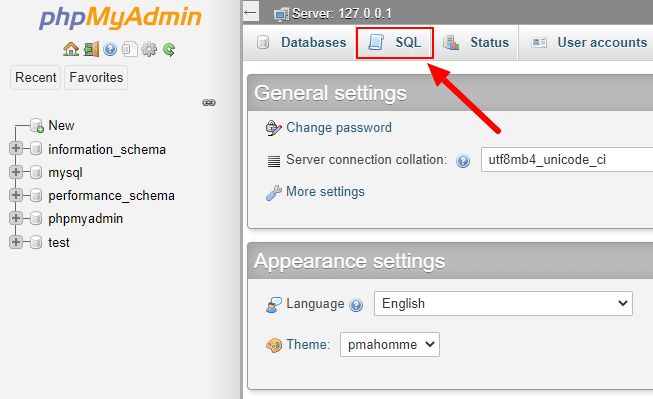The width and height of the screenshot is (653, 399).
Task: Open navigation panel settings gear icon
Action: (149, 49)
